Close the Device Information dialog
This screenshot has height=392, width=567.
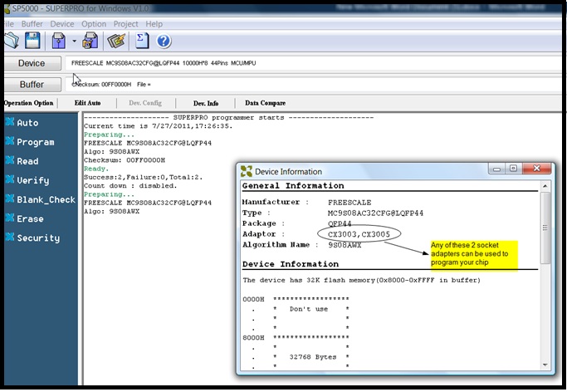point(536,169)
